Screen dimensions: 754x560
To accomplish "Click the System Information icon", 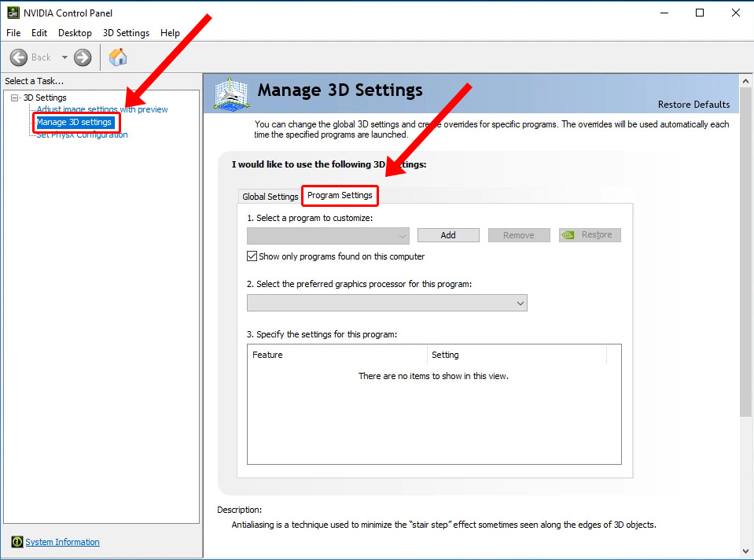I will click(17, 542).
